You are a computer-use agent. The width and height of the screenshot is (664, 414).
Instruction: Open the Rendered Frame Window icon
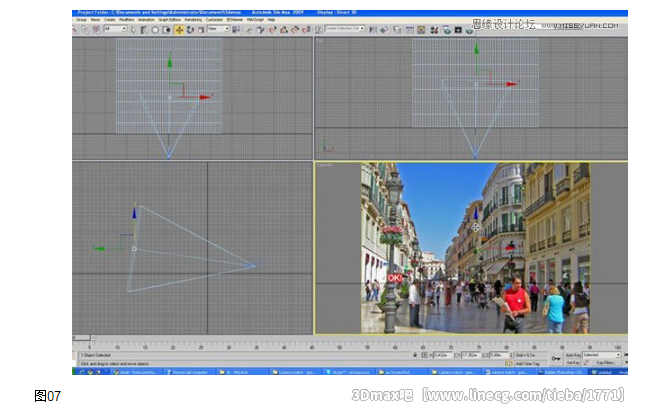click(458, 30)
